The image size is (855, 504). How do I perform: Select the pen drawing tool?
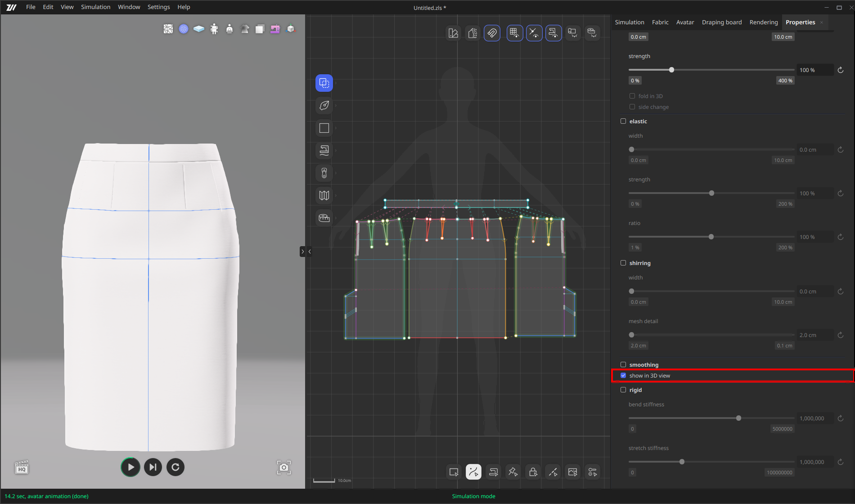[x=324, y=106]
